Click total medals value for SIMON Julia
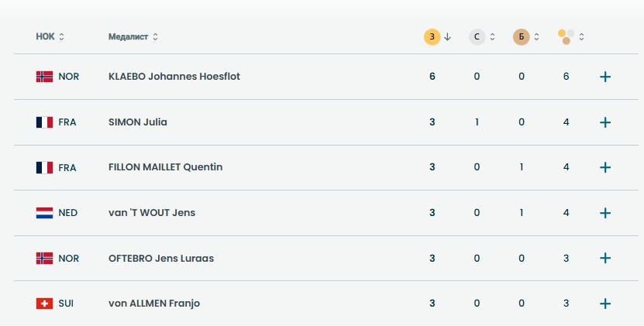This screenshot has width=644, height=326. pyautogui.click(x=567, y=122)
